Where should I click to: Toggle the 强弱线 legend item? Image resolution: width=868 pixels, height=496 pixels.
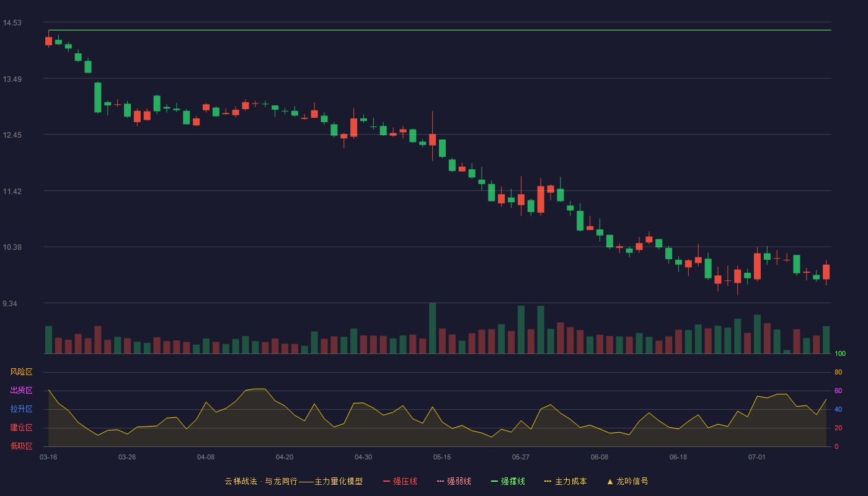pyautogui.click(x=454, y=481)
